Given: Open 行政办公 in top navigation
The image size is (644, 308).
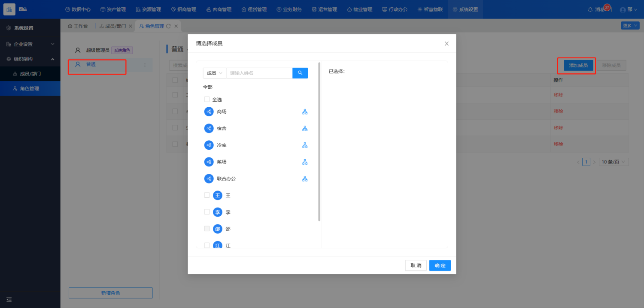Looking at the screenshot, I should tap(395, 9).
